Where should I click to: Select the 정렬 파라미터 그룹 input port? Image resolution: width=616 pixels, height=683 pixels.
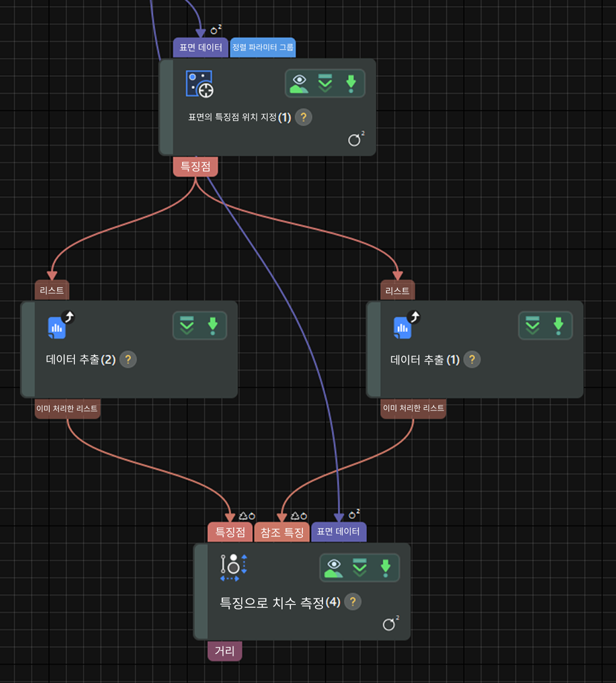tap(263, 47)
